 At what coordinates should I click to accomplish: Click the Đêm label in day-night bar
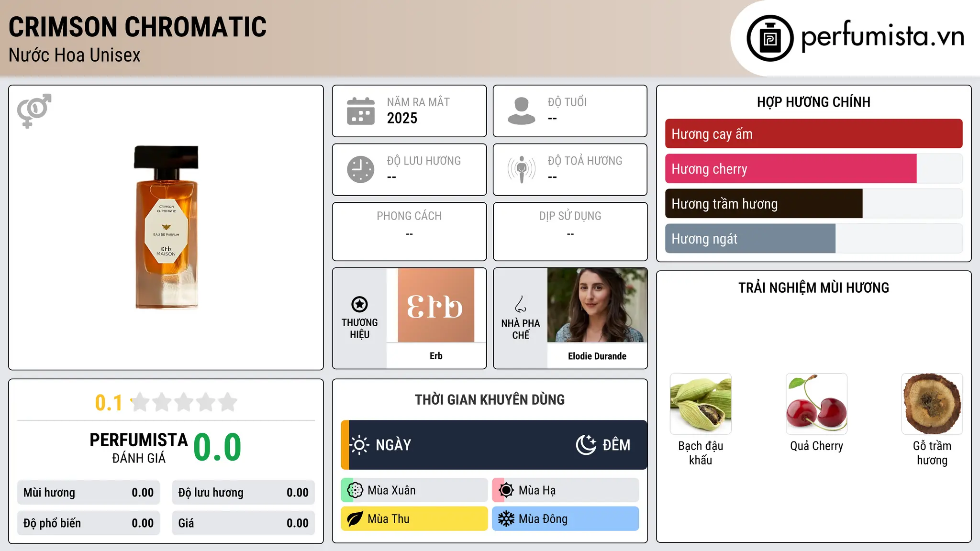[616, 445]
